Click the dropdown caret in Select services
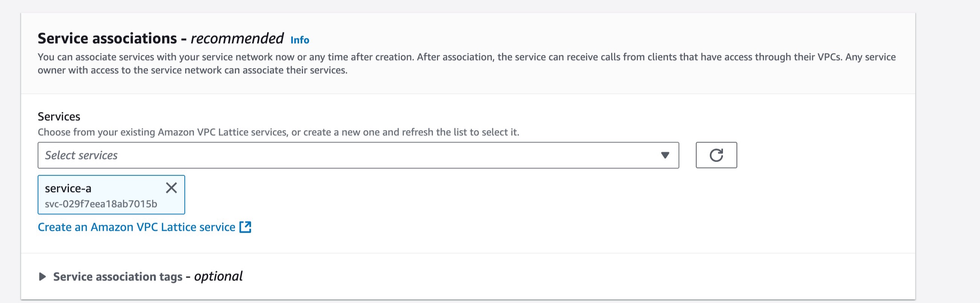This screenshot has width=980, height=303. pos(665,155)
